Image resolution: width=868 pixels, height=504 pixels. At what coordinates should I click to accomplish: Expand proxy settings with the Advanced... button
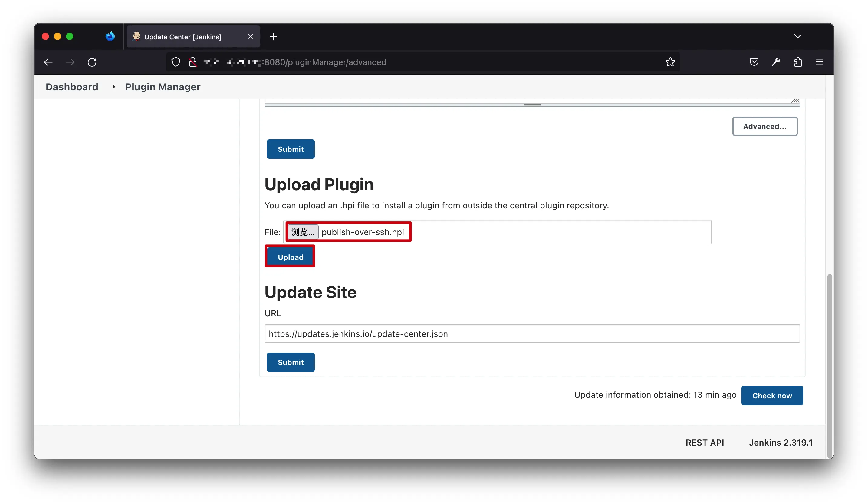pos(764,127)
